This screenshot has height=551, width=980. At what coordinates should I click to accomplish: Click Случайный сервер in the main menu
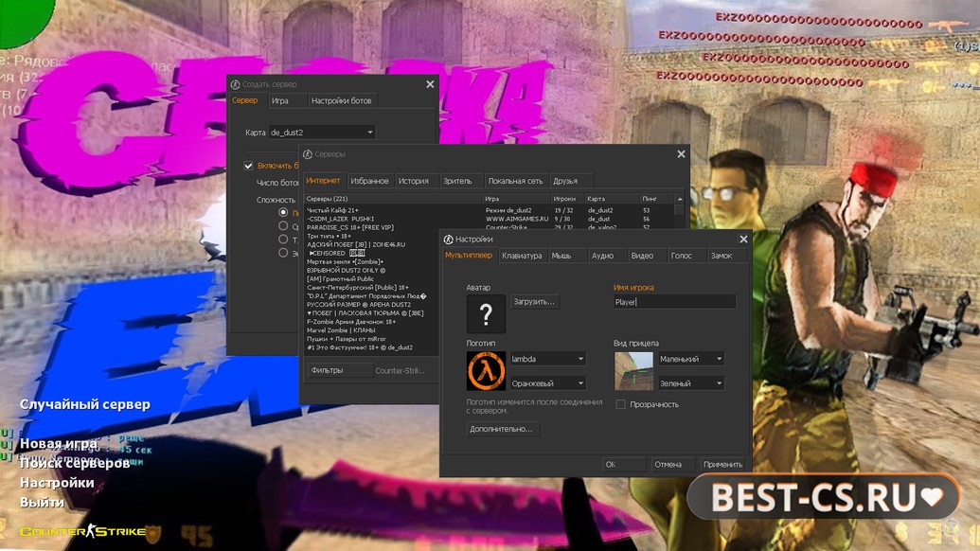click(x=85, y=404)
